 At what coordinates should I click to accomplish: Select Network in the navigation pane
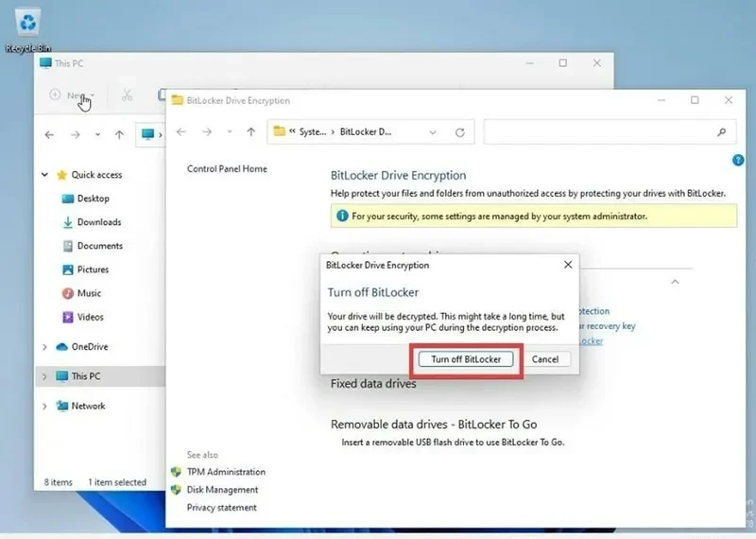click(x=88, y=406)
